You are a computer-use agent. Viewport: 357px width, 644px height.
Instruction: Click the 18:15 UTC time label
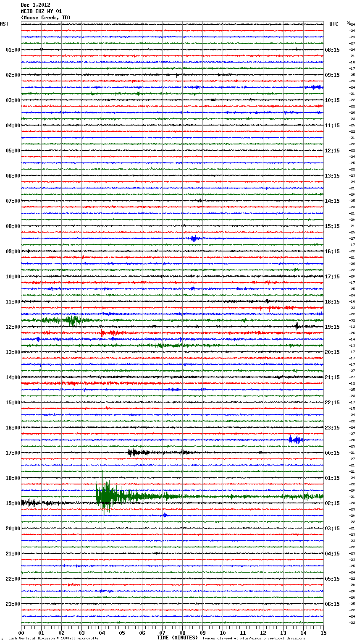tap(332, 302)
